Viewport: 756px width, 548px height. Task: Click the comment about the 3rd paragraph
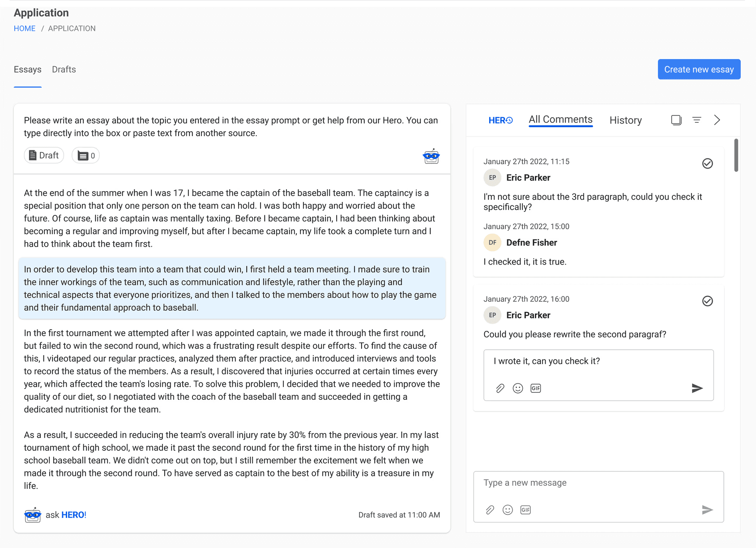point(593,202)
